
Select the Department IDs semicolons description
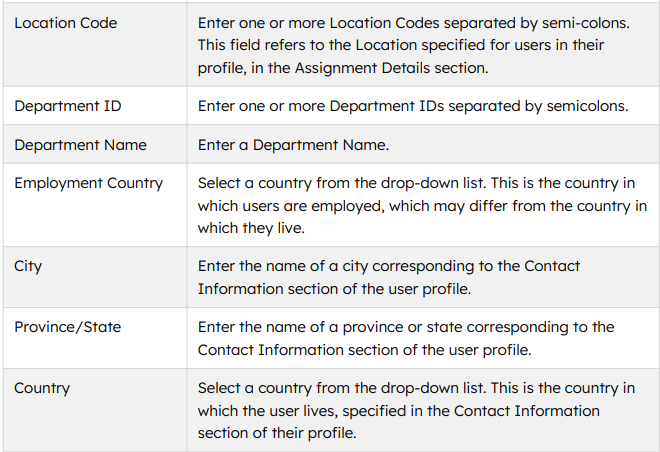pyautogui.click(x=413, y=106)
